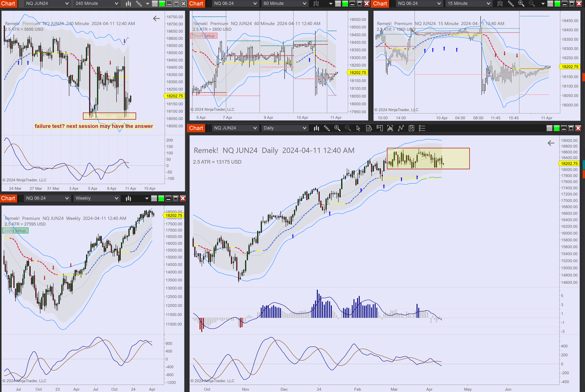The width and height of the screenshot is (585, 392).
Task: Click the Long Setup label on Weekly chart
Action: click(x=15, y=231)
